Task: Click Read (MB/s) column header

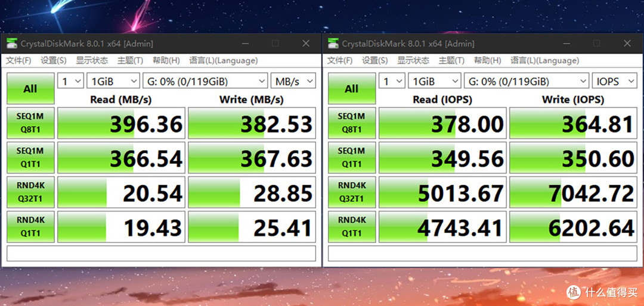Action: point(120,99)
